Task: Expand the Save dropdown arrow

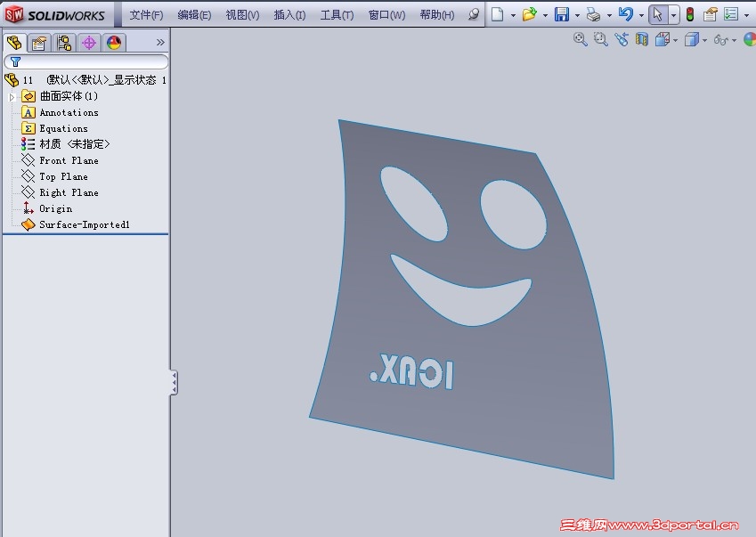Action: [578, 15]
